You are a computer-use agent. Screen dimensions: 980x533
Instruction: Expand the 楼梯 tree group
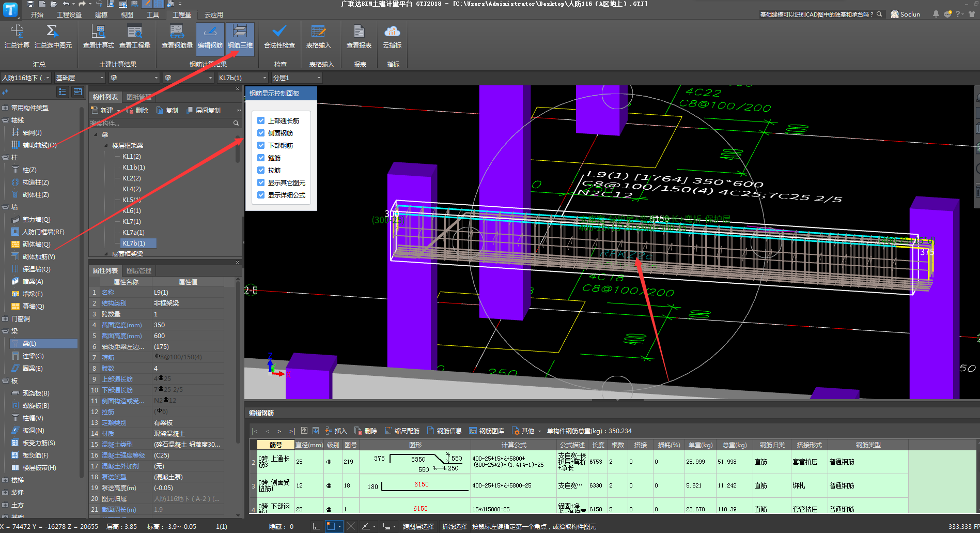pos(5,480)
